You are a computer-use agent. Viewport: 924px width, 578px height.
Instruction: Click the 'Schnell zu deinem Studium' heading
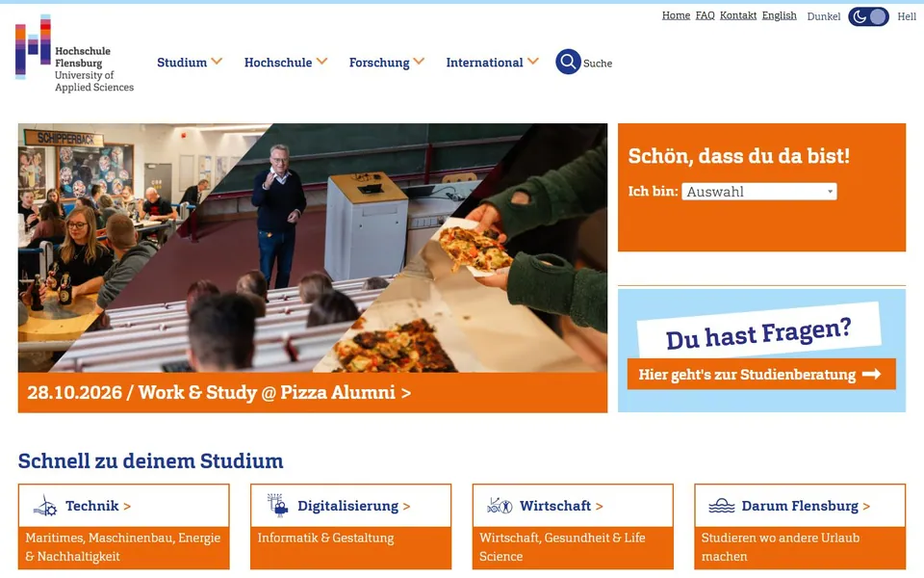point(151,460)
